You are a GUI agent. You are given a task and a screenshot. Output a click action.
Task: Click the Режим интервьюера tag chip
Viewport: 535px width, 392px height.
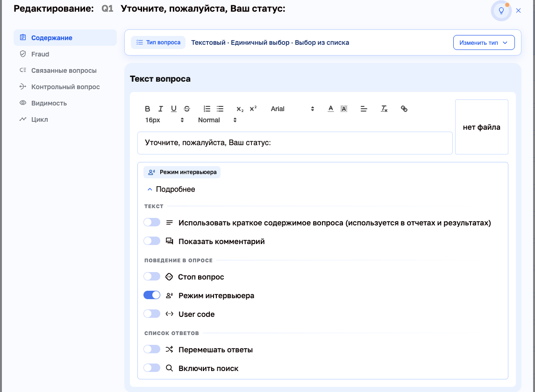coord(182,172)
